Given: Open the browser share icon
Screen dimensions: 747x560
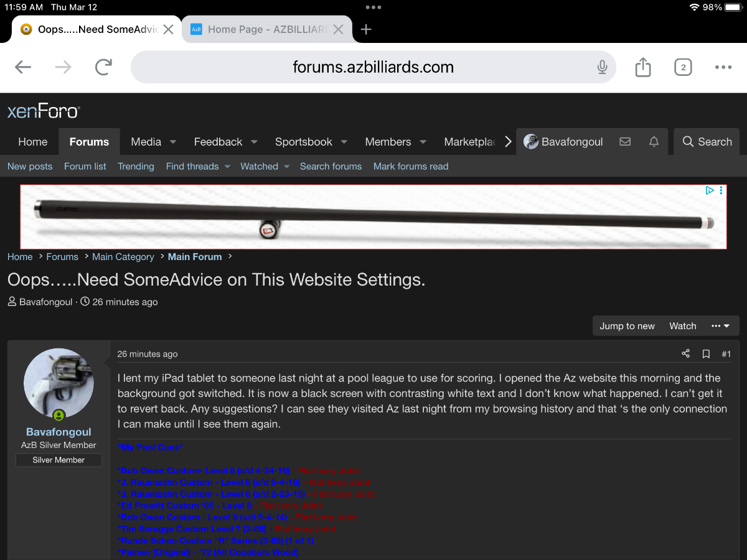Looking at the screenshot, I should click(642, 67).
